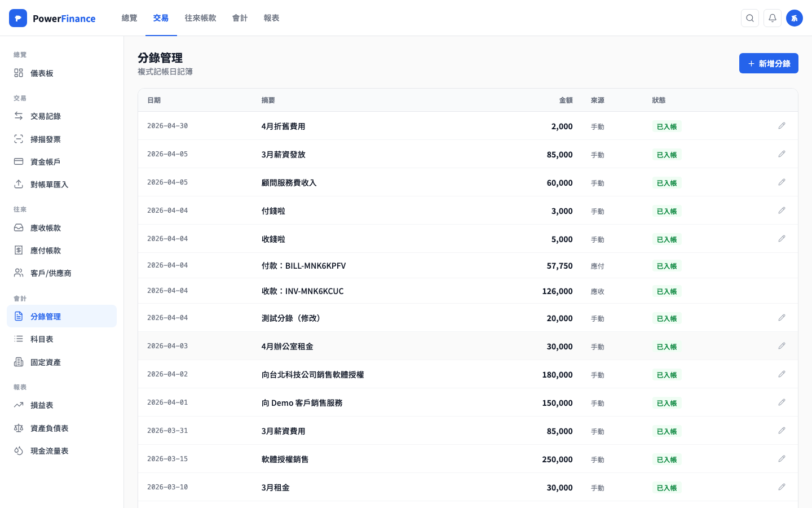Open 應收帳款 receivables from sidebar

click(x=18, y=227)
